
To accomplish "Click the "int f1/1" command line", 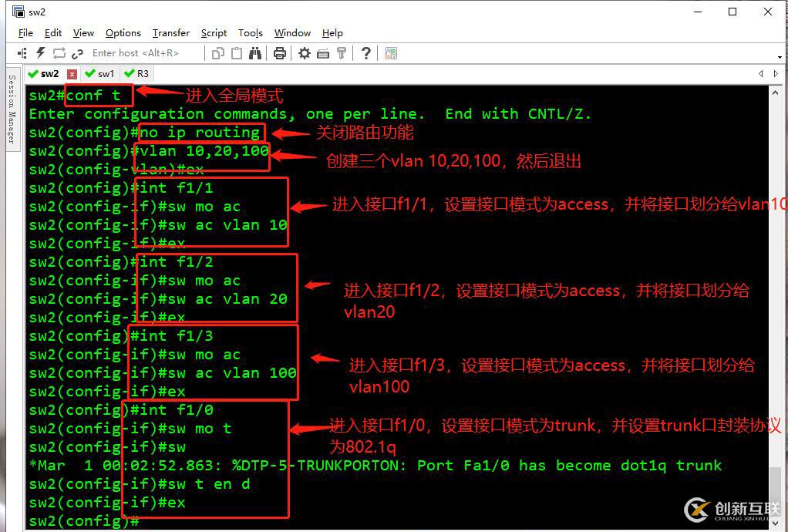I will 120,188.
